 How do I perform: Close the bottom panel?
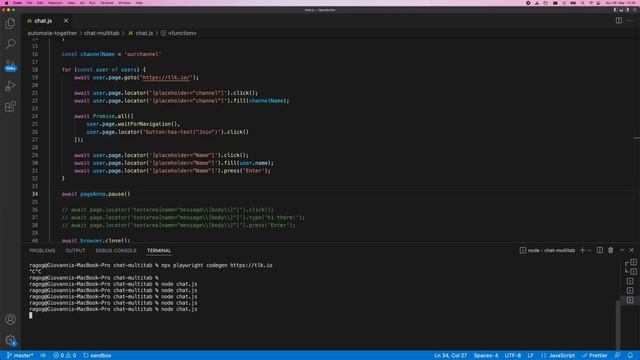(631, 250)
